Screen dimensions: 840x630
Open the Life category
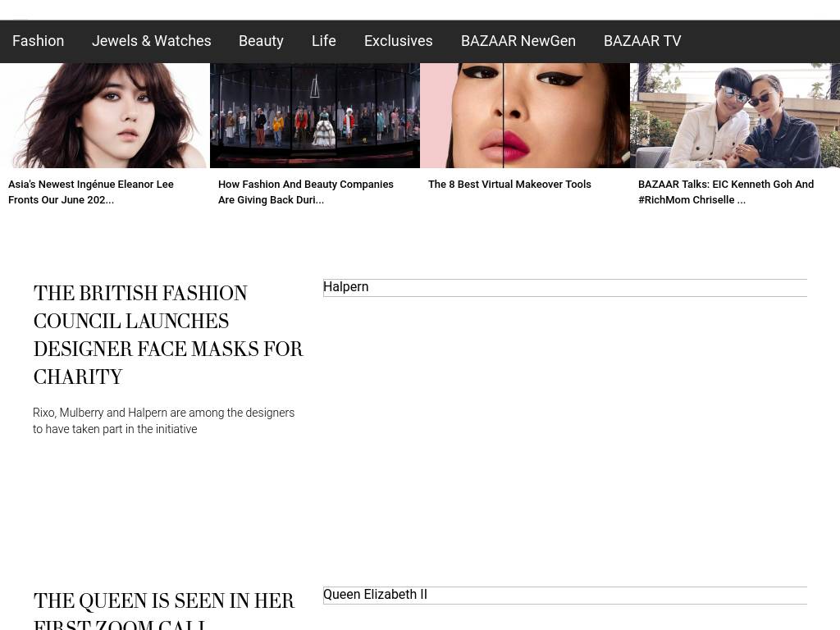[x=323, y=41]
